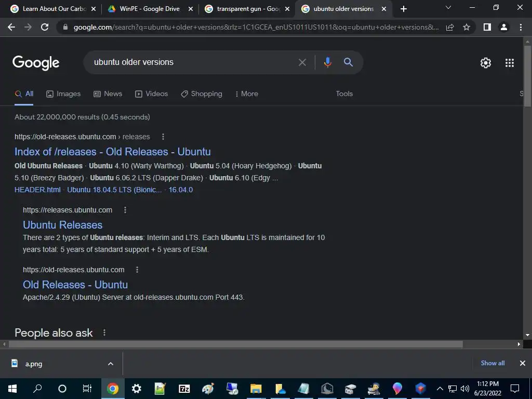The height and width of the screenshot is (399, 532).
Task: Select the Videos search tab
Action: [x=151, y=94]
